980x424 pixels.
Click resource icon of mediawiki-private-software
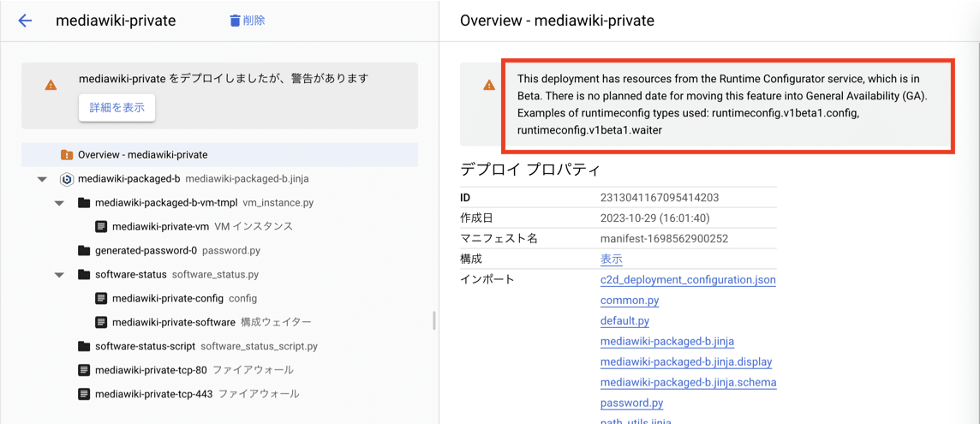[x=101, y=322]
